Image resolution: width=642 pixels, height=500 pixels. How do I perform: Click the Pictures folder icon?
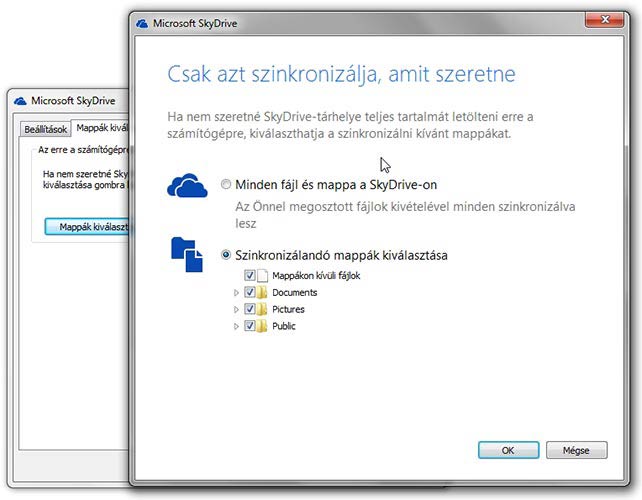[262, 310]
